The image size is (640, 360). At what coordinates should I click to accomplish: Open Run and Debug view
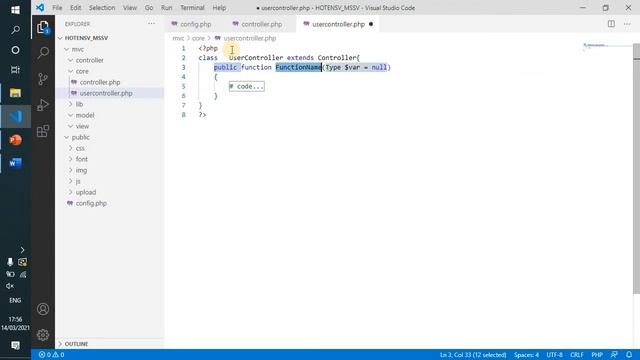[43, 105]
